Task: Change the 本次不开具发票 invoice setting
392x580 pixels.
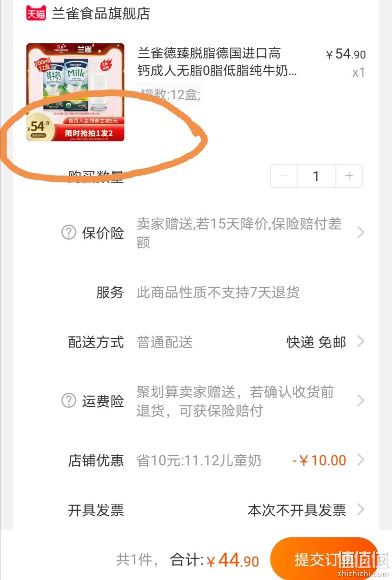Action: (x=297, y=510)
